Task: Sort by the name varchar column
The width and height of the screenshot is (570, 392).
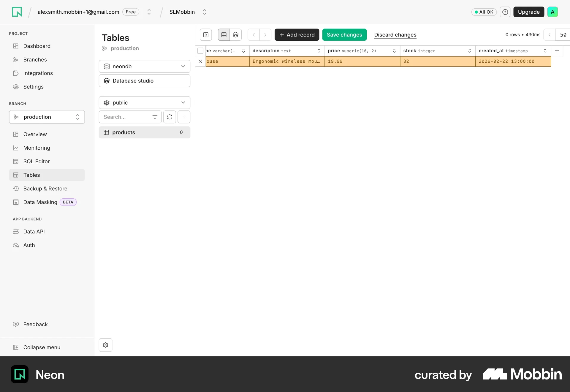Action: 243,51
